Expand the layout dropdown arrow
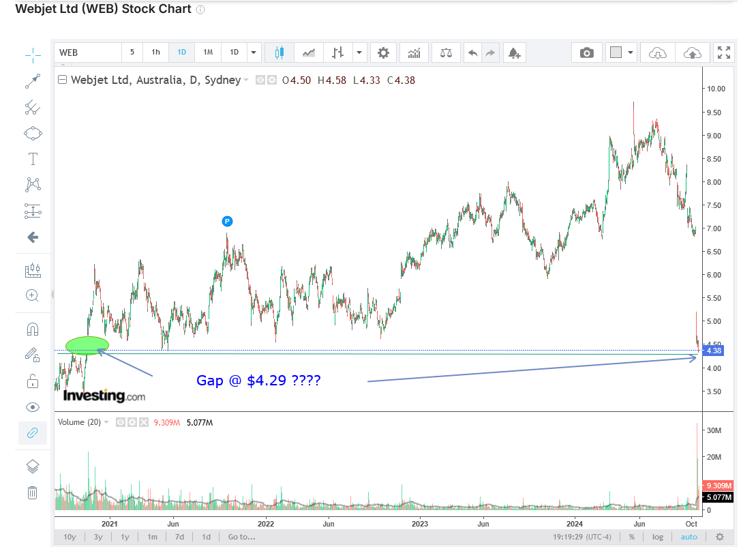The width and height of the screenshot is (756, 547). [630, 53]
